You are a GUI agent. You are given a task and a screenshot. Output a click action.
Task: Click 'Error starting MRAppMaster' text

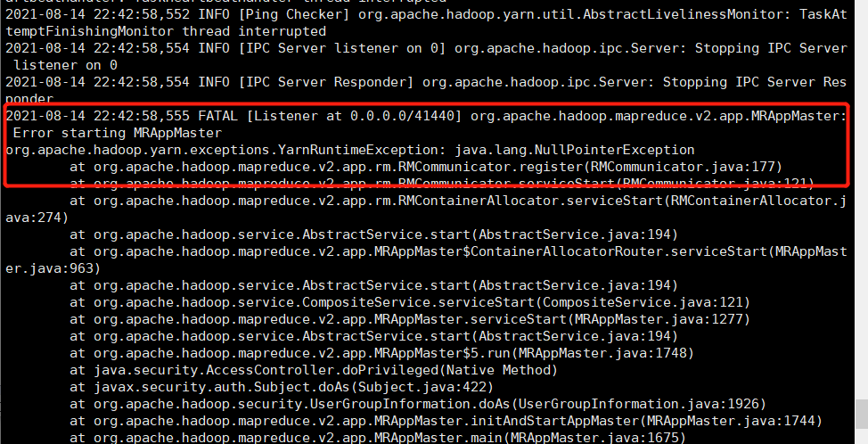pos(118,134)
